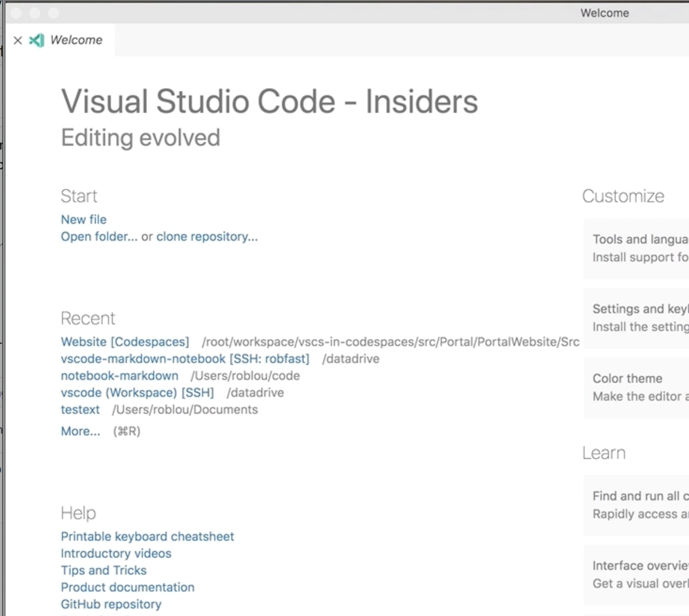Open Color theme customize card
689x616 pixels.
click(x=636, y=388)
